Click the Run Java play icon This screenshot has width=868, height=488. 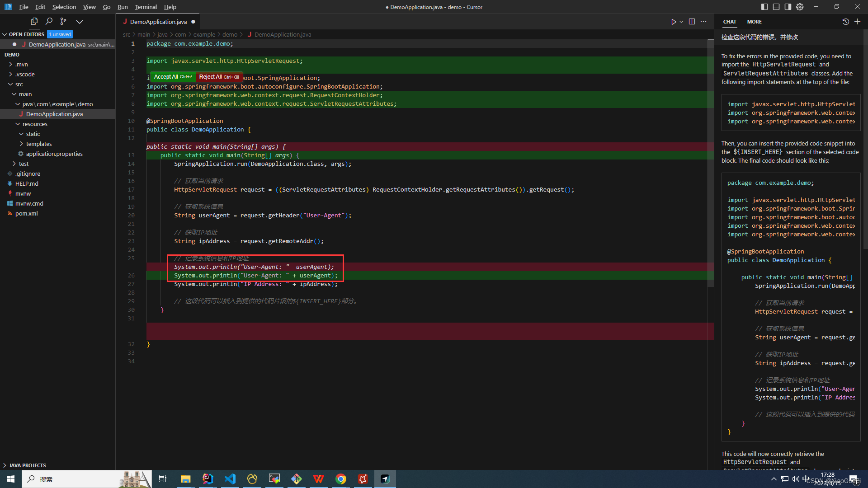click(x=673, y=22)
